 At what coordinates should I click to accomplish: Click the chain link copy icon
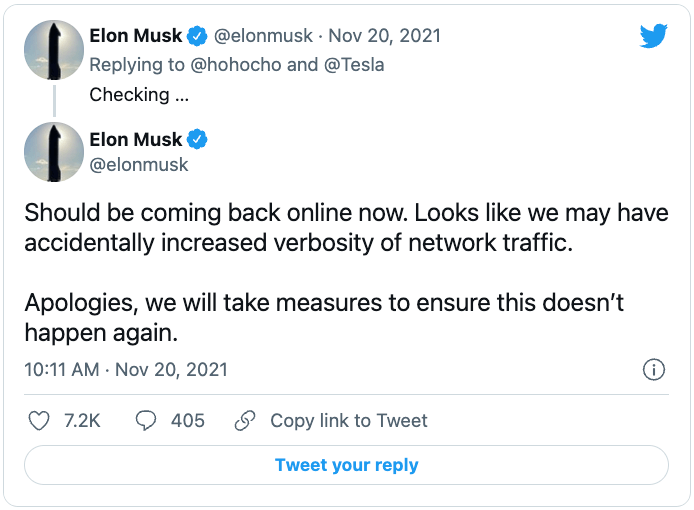pos(245,420)
